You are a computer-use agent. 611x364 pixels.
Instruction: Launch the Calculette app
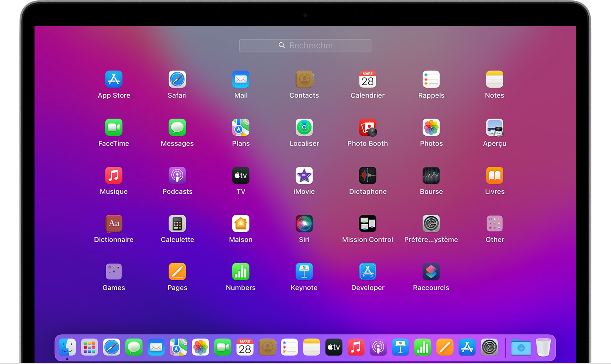point(177,224)
